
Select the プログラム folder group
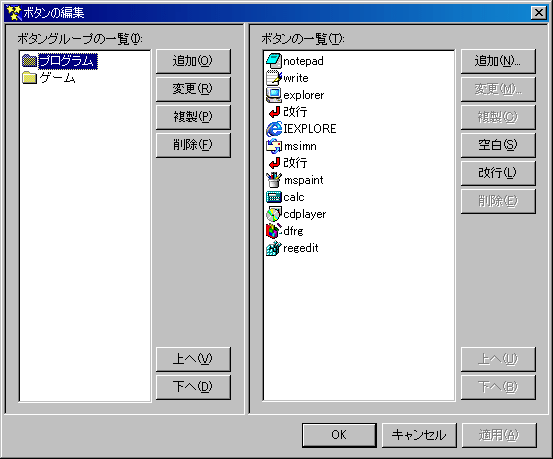coord(59,61)
